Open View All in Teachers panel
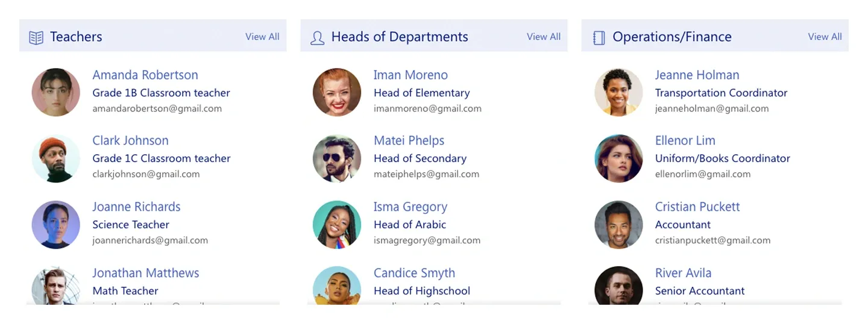The width and height of the screenshot is (868, 324). (262, 37)
